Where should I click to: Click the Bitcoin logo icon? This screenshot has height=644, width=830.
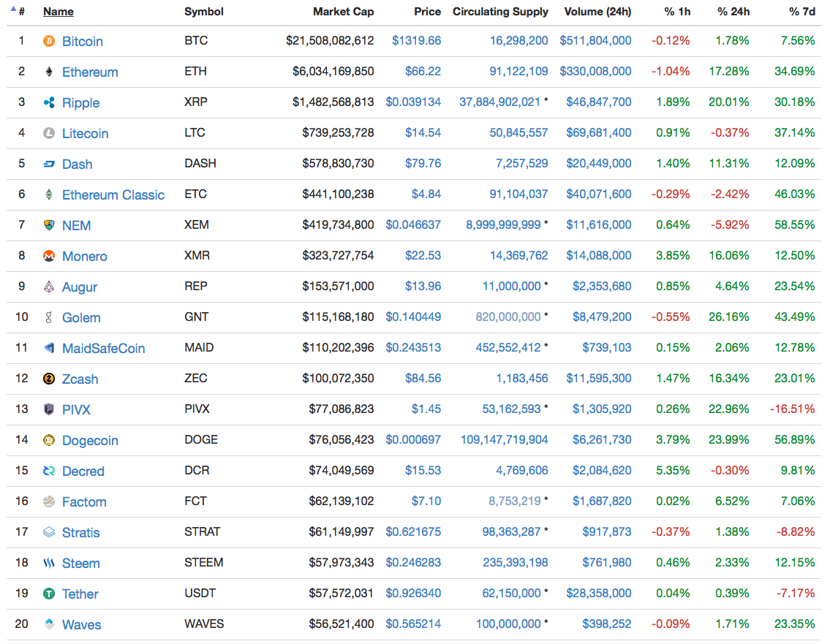point(49,41)
